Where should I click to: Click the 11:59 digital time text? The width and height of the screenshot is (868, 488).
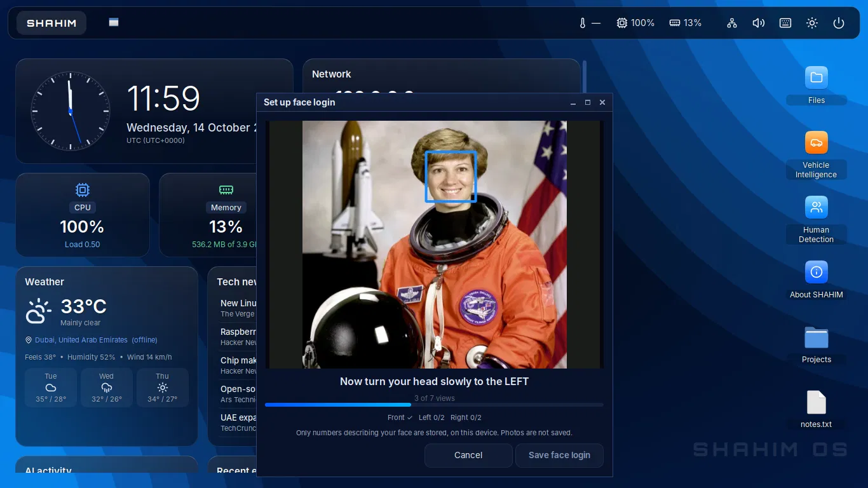click(163, 98)
